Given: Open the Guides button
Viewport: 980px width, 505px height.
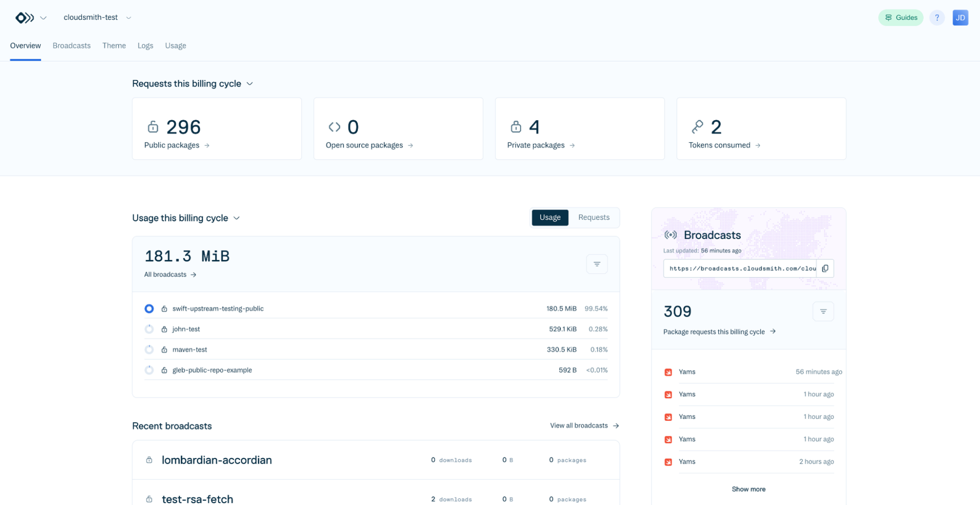Looking at the screenshot, I should [x=900, y=18].
